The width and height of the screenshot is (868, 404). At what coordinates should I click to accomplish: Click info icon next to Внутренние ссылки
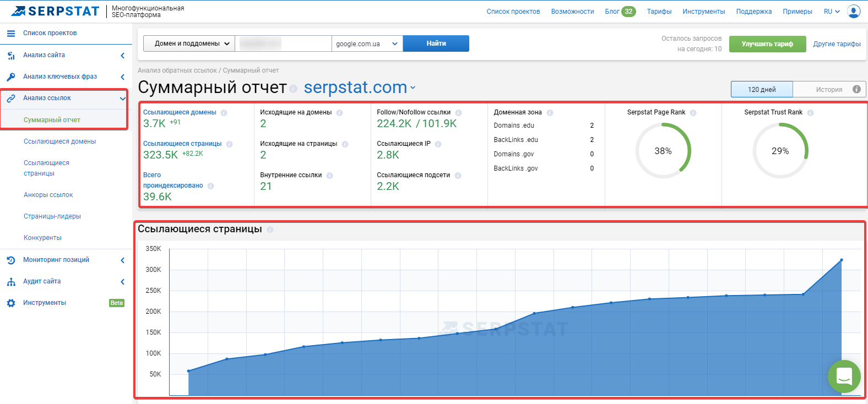point(329,175)
